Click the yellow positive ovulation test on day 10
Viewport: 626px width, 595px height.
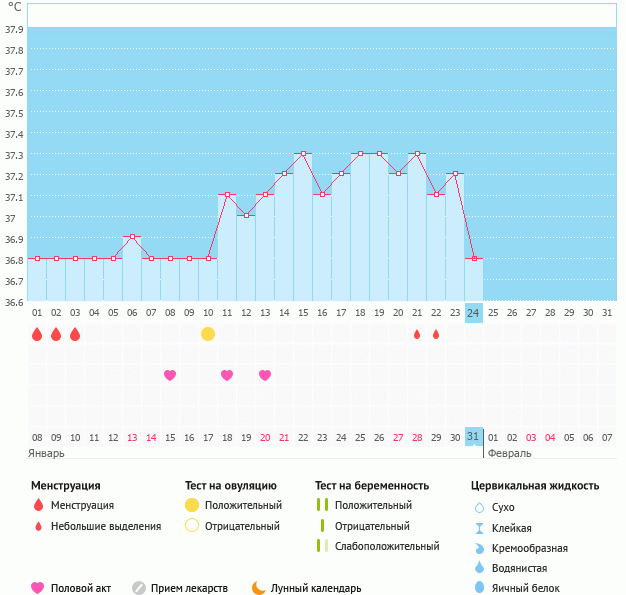pos(208,334)
